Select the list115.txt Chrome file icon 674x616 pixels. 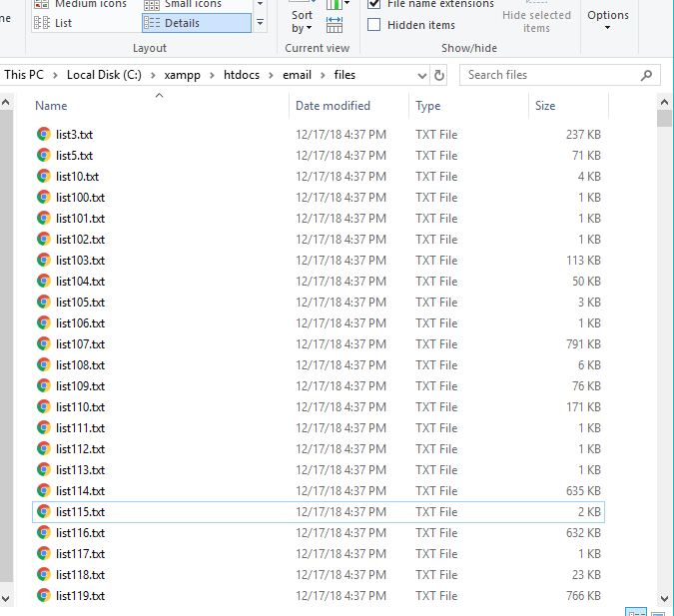pyautogui.click(x=43, y=511)
